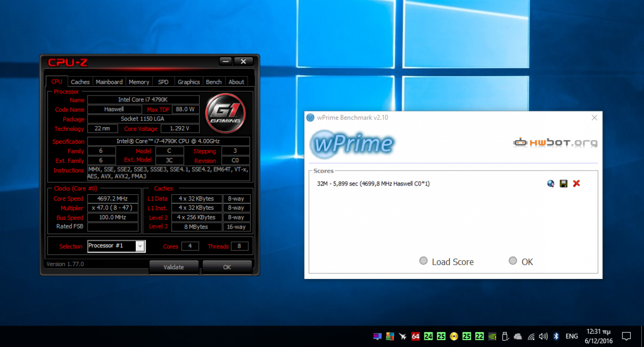644x347 pixels.
Task: Close the wPrime Benchmark window
Action: [x=594, y=117]
